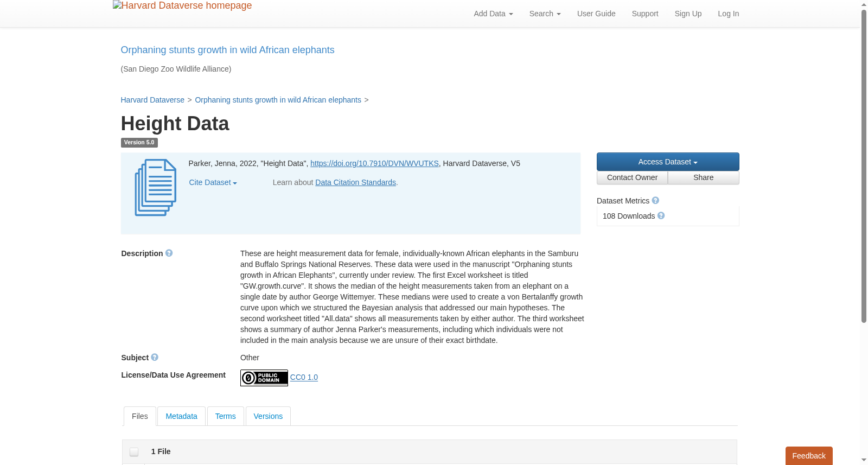
Task: Open the Orphaning stunts growth heading link
Action: (x=227, y=50)
